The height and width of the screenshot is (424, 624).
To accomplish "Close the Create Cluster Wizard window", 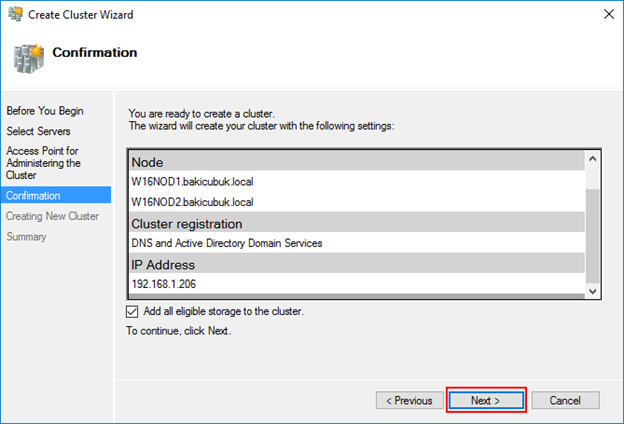I will pos(608,14).
